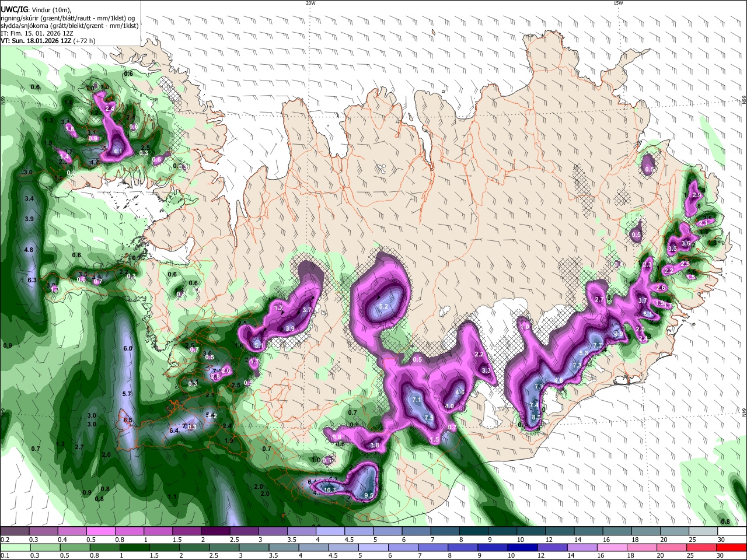Click the 'slydda/snjókoma' legend description line
The image size is (747, 560).
coord(69,26)
